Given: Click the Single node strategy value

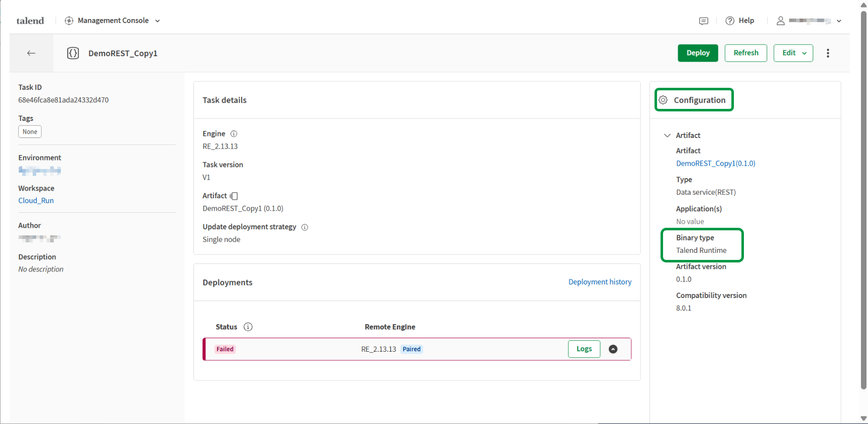Looking at the screenshot, I should 222,240.
